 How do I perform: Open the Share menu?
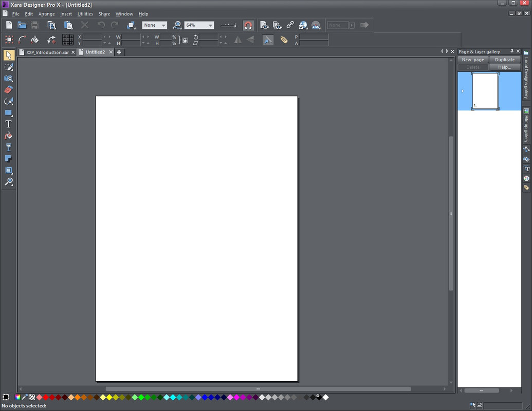click(x=104, y=14)
